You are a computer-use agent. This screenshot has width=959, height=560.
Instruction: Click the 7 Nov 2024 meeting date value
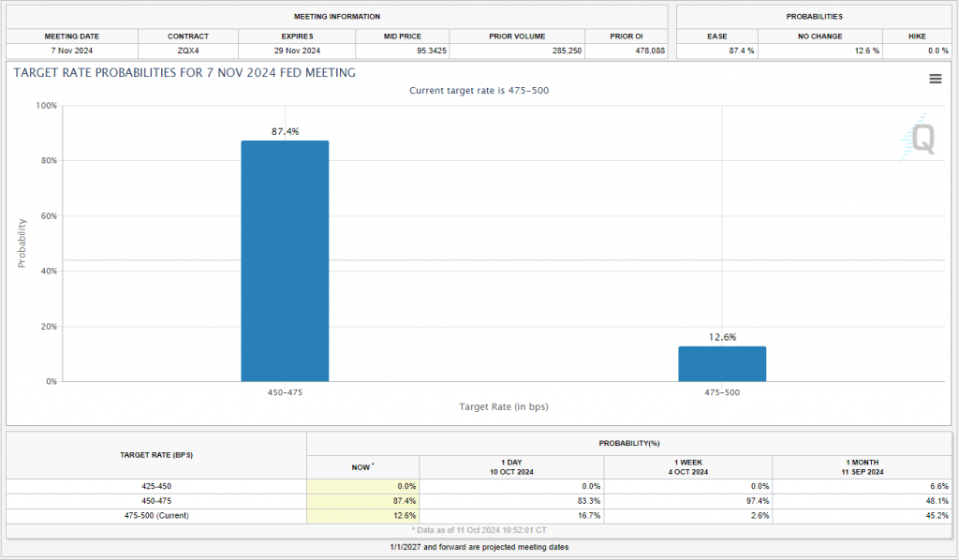[71, 51]
